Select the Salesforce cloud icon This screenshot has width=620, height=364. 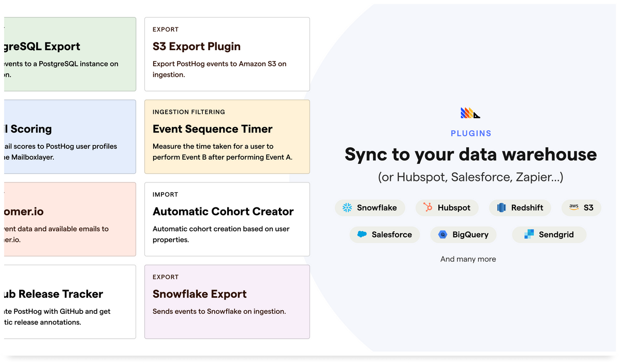click(361, 235)
